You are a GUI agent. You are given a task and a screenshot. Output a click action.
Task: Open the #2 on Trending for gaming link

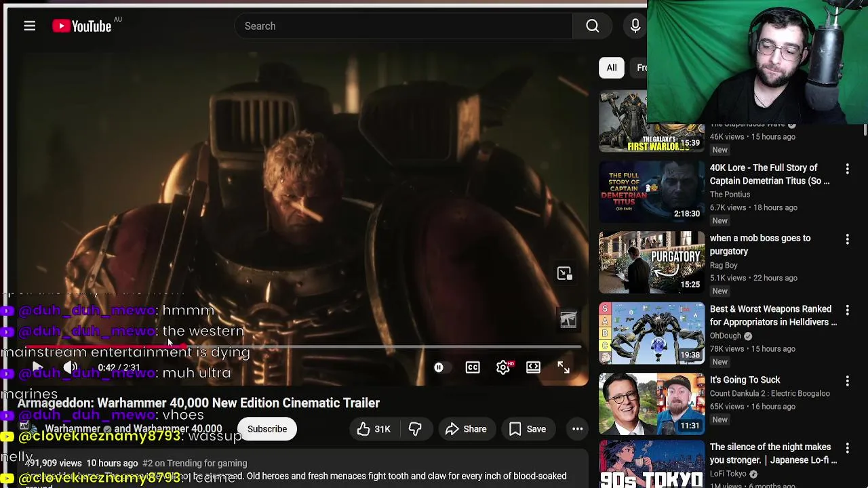click(195, 464)
